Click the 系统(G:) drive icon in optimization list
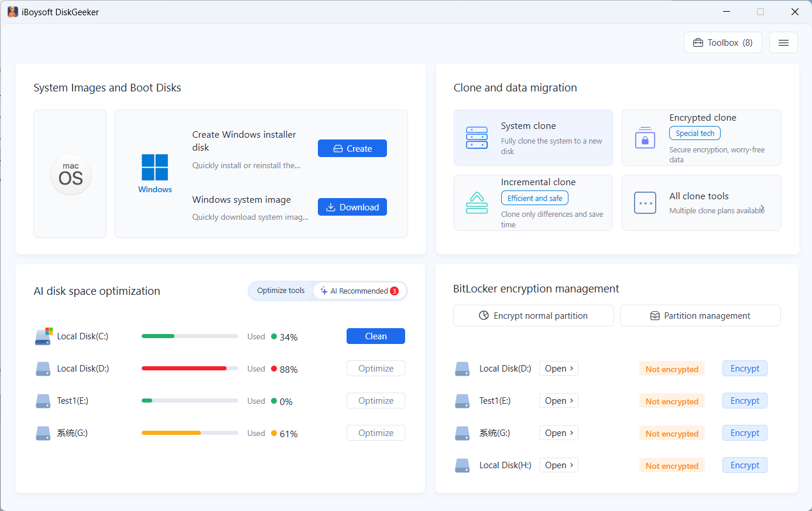 click(x=43, y=433)
